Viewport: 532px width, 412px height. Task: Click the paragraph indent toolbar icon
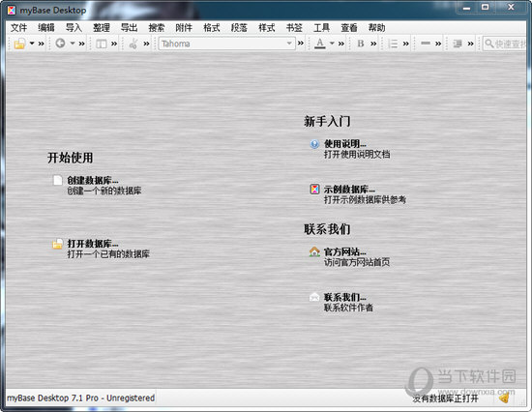click(x=458, y=44)
